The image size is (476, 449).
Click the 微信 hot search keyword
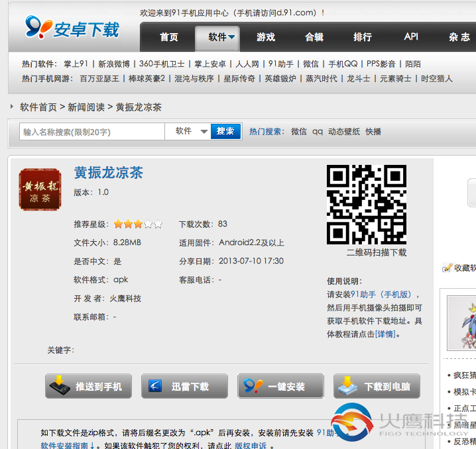298,132
